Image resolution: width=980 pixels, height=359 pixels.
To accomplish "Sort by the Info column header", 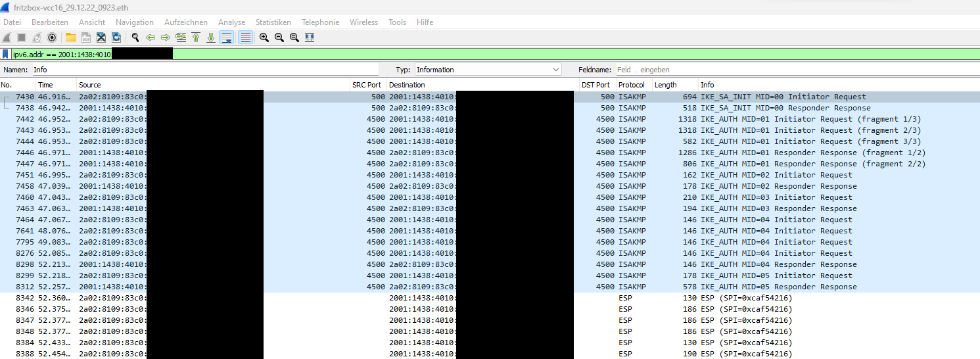I will (x=838, y=85).
